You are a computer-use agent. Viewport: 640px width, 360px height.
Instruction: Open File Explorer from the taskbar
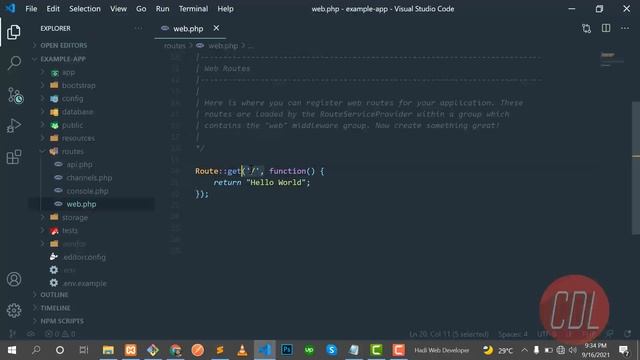coord(108,350)
